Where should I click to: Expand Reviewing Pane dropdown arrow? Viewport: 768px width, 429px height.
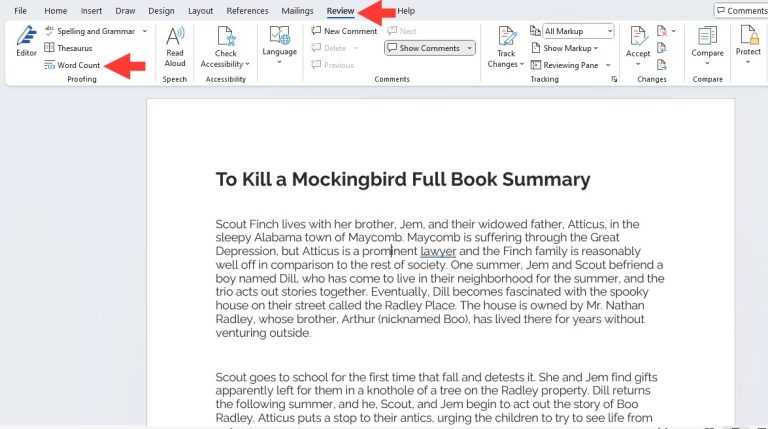(608, 65)
